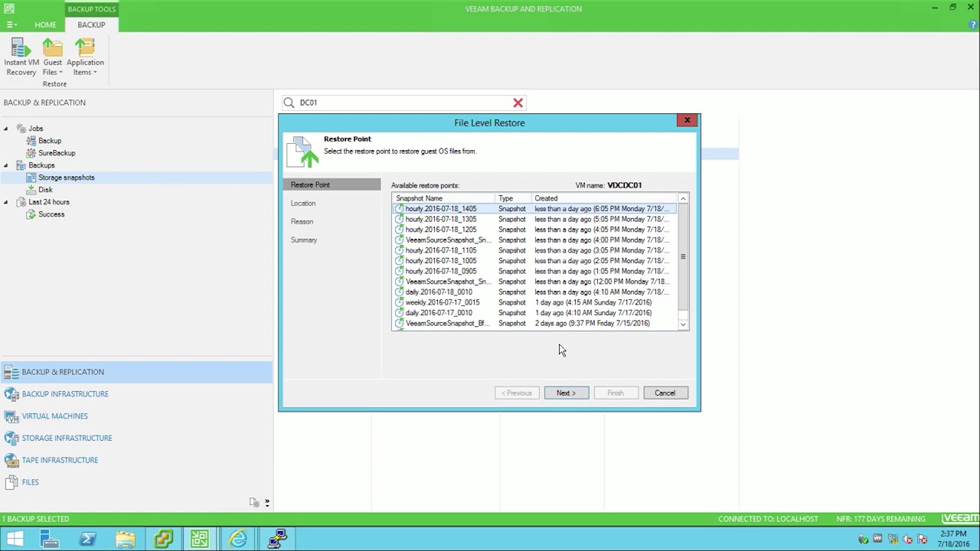Screen dimensions: 980x551
Task: Sort by Snapshot Name column header
Action: click(x=443, y=198)
